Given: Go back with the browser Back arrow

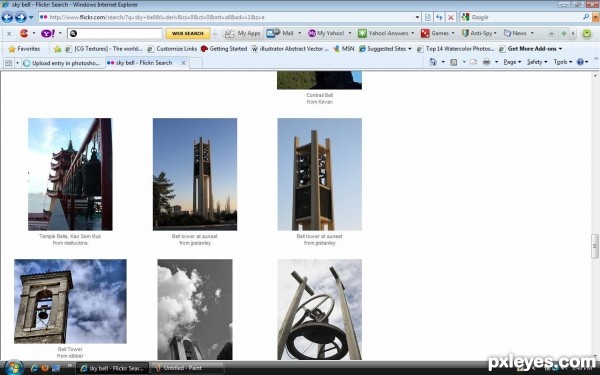Looking at the screenshot, I should coord(7,17).
